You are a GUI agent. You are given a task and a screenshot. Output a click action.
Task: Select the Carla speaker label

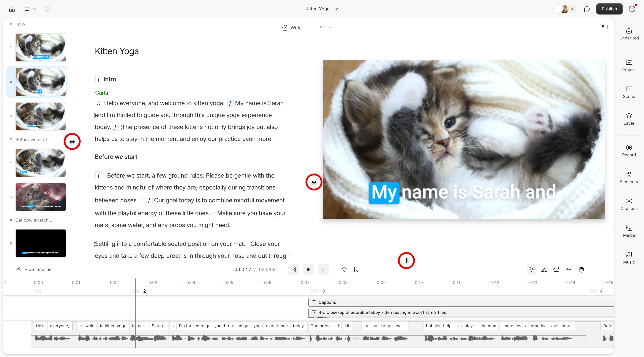(102, 93)
